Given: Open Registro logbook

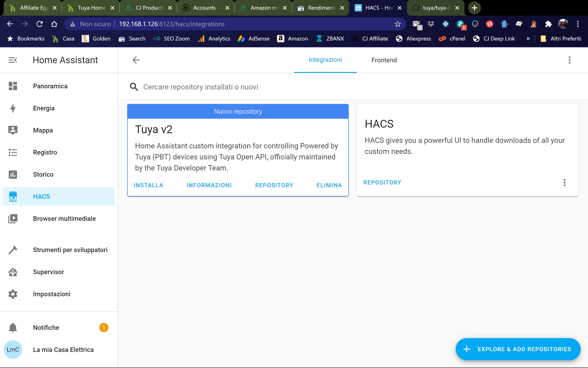Looking at the screenshot, I should point(59,152).
